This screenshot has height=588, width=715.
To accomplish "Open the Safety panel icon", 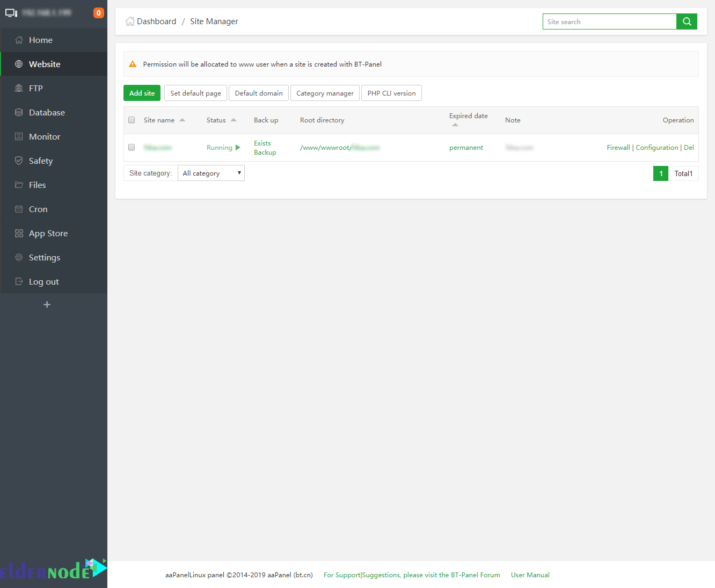I will point(19,161).
